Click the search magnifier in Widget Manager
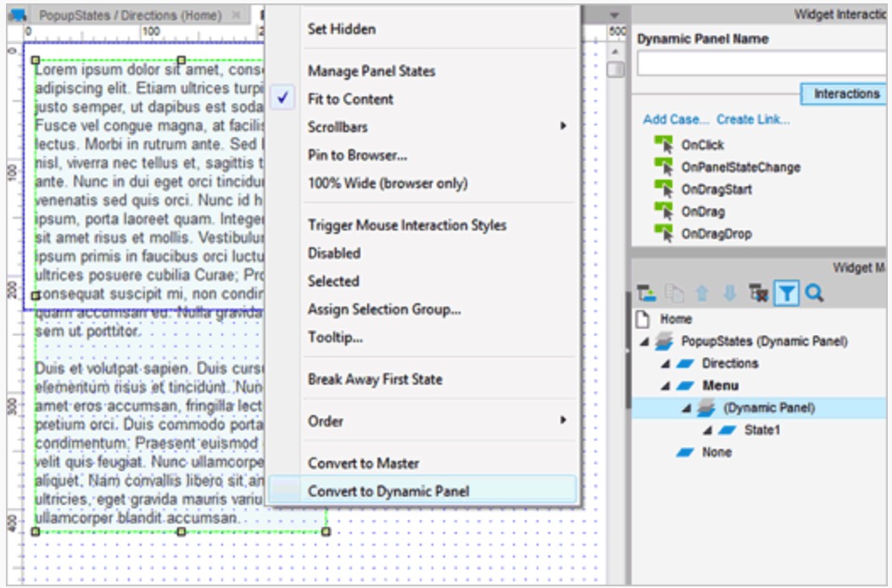This screenshot has height=588, width=892. tap(814, 293)
